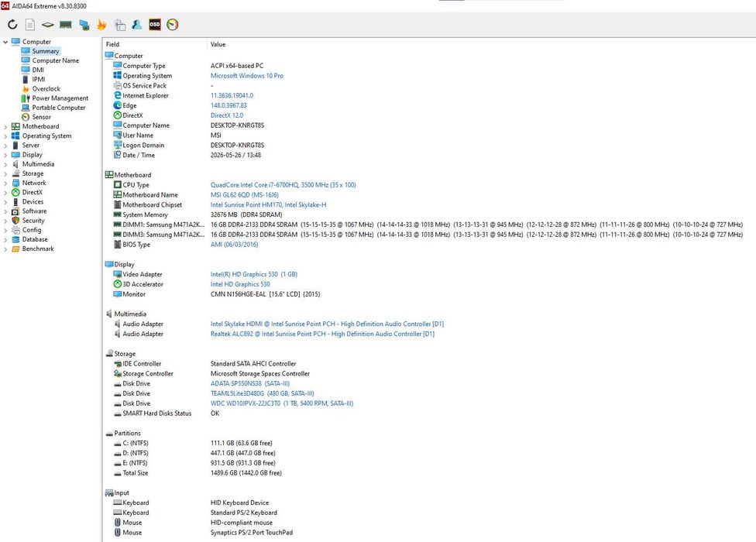This screenshot has width=756, height=542.
Task: Select Power Management tree item
Action: (x=60, y=98)
